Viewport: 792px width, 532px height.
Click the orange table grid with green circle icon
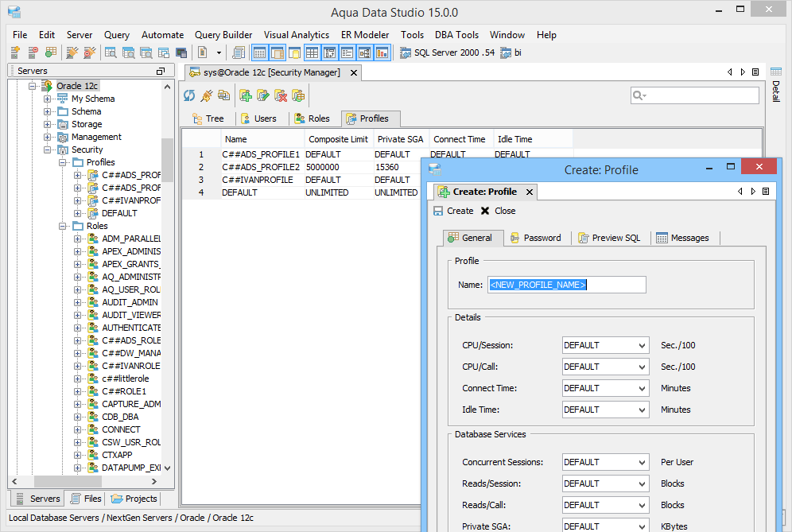pyautogui.click(x=51, y=52)
